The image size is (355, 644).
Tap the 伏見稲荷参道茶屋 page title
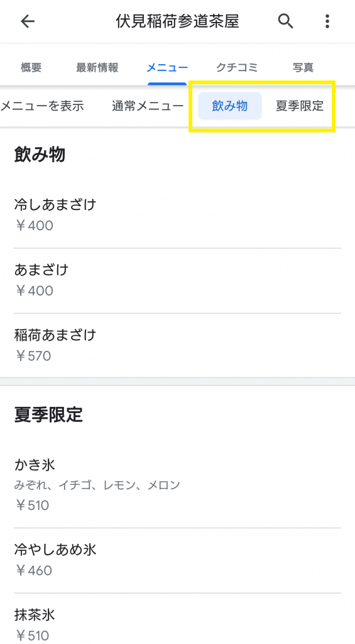[x=177, y=21]
